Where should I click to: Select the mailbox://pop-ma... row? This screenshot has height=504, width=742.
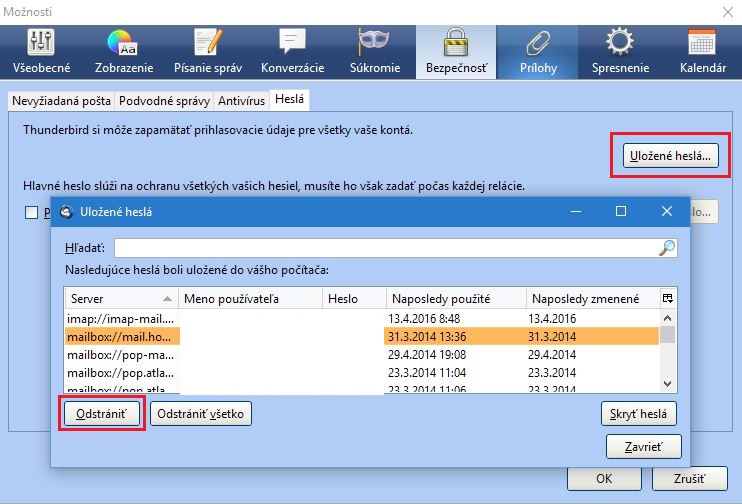click(x=362, y=354)
